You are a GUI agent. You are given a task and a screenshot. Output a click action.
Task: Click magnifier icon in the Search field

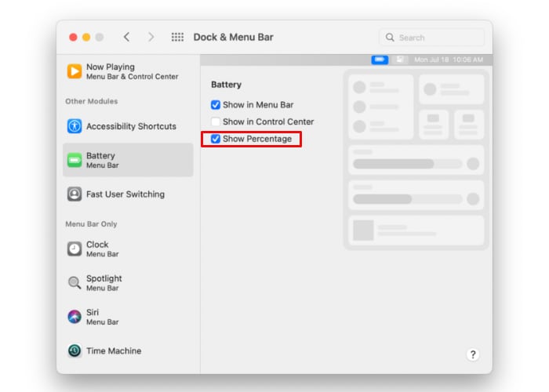[x=390, y=38]
